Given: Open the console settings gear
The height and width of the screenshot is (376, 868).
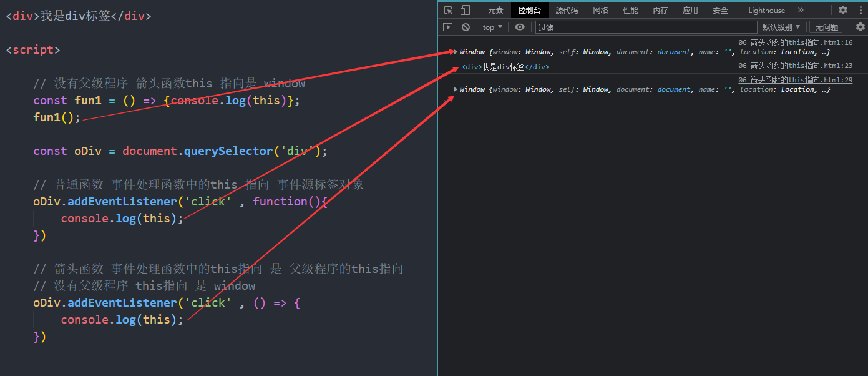Looking at the screenshot, I should click(x=861, y=27).
